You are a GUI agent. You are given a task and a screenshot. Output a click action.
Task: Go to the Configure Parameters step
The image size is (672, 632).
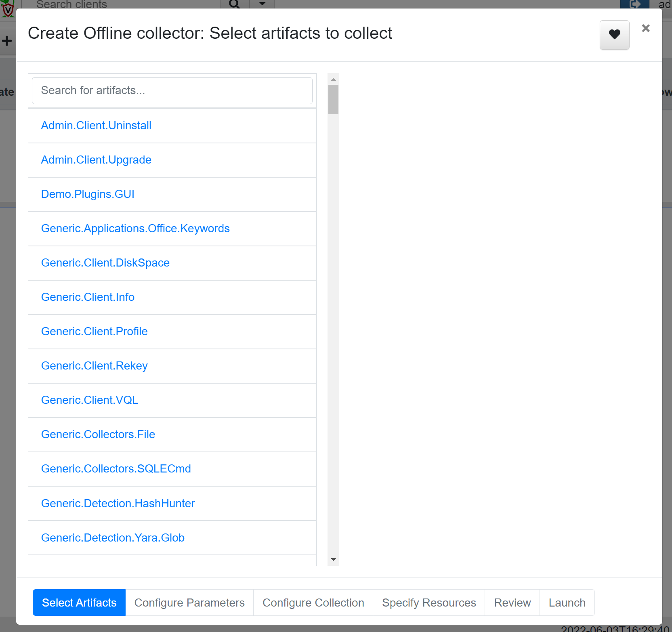point(189,603)
